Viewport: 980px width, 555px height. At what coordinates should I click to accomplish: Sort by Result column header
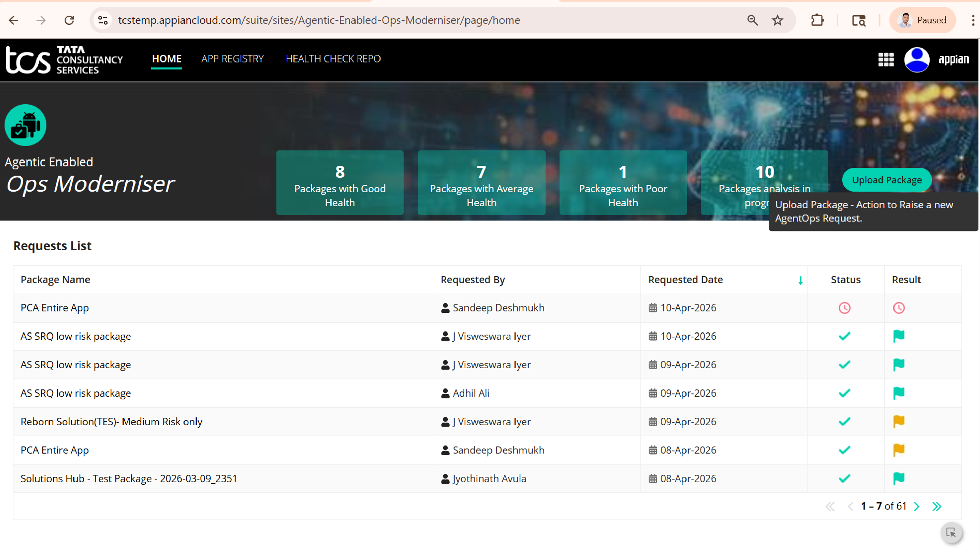(906, 279)
